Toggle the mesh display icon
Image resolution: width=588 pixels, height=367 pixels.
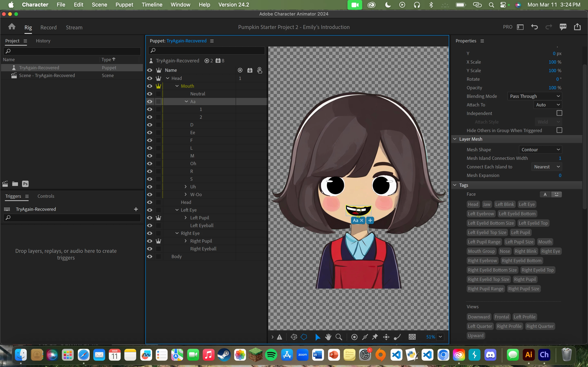pyautogui.click(x=294, y=337)
